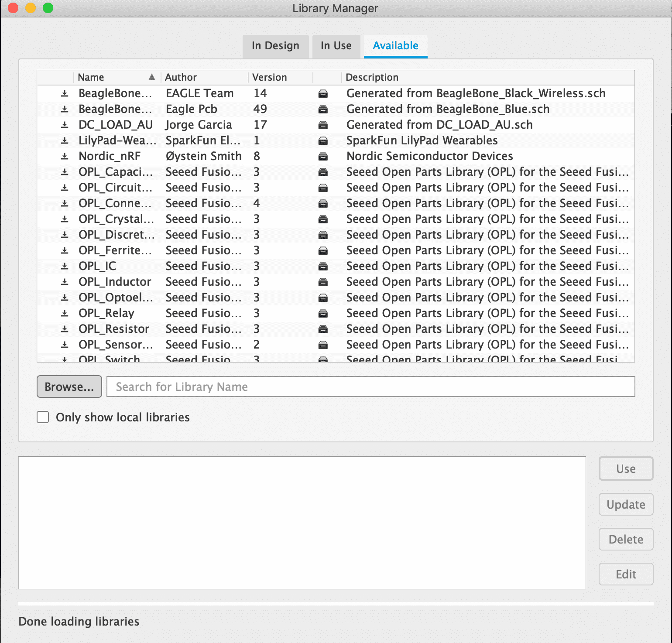Sort libraries by the Author column header
The height and width of the screenshot is (643, 672).
[x=205, y=77]
